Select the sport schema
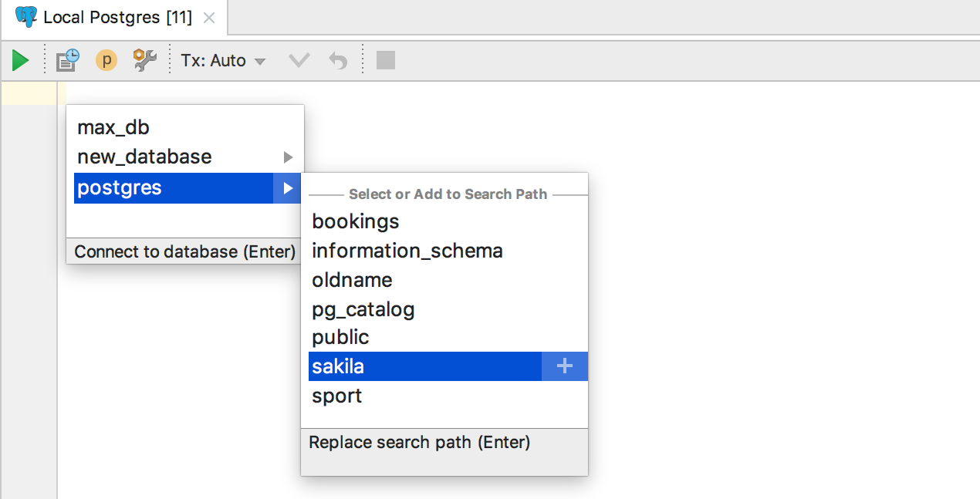980x499 pixels. tap(448, 396)
